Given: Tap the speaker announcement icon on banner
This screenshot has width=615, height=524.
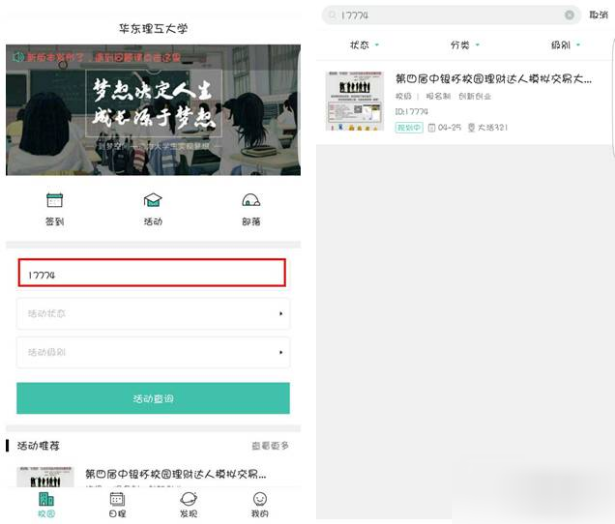Looking at the screenshot, I should click(x=18, y=57).
